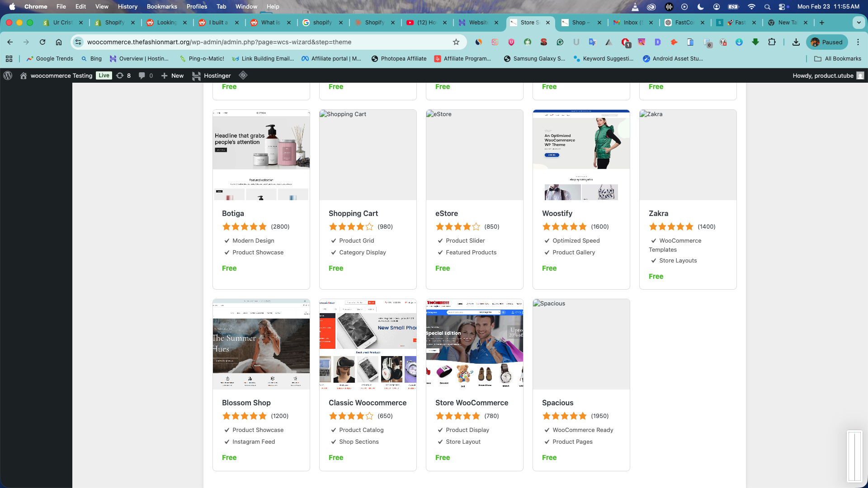
Task: Toggle the bookmark star for this page
Action: pyautogui.click(x=457, y=42)
